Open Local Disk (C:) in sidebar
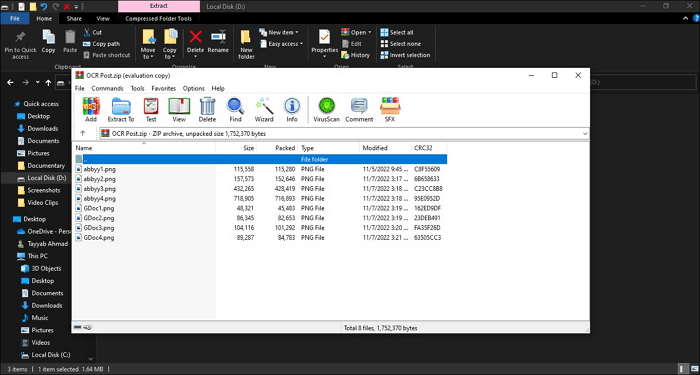This screenshot has height=375, width=700. coord(51,355)
